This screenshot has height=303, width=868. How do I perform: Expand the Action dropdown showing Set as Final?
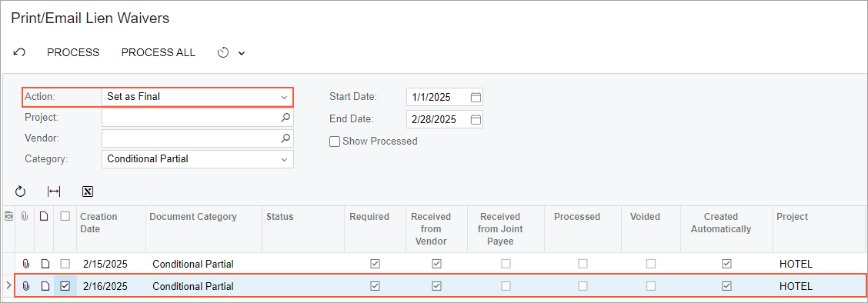click(198, 97)
